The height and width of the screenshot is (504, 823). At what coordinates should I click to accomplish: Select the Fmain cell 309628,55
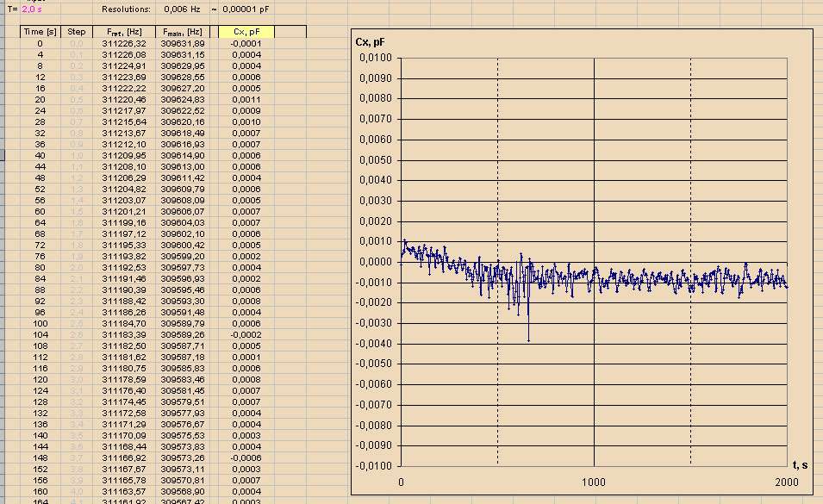click(182, 77)
